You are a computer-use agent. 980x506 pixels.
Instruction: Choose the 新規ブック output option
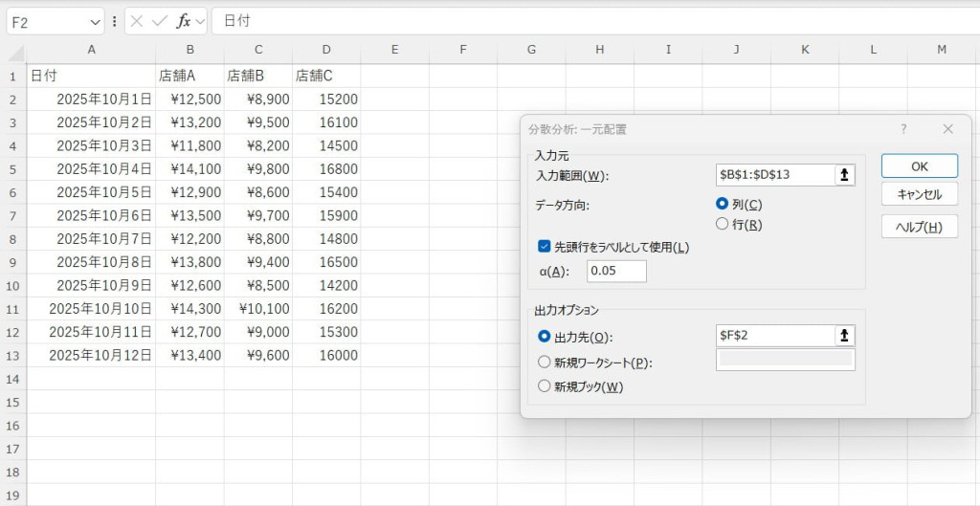point(545,386)
